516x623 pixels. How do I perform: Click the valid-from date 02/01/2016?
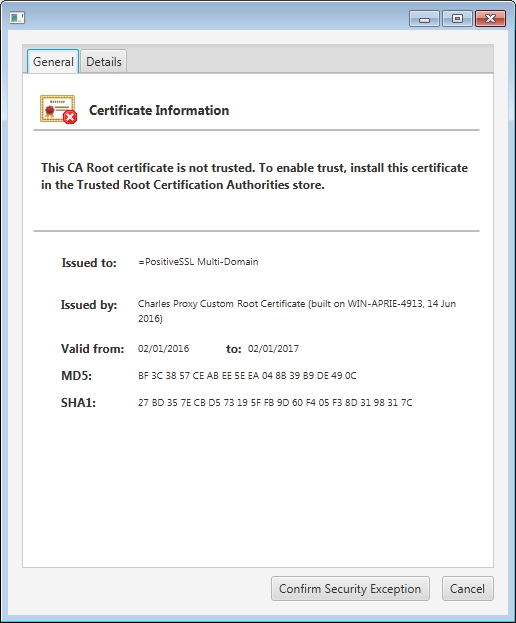(163, 349)
